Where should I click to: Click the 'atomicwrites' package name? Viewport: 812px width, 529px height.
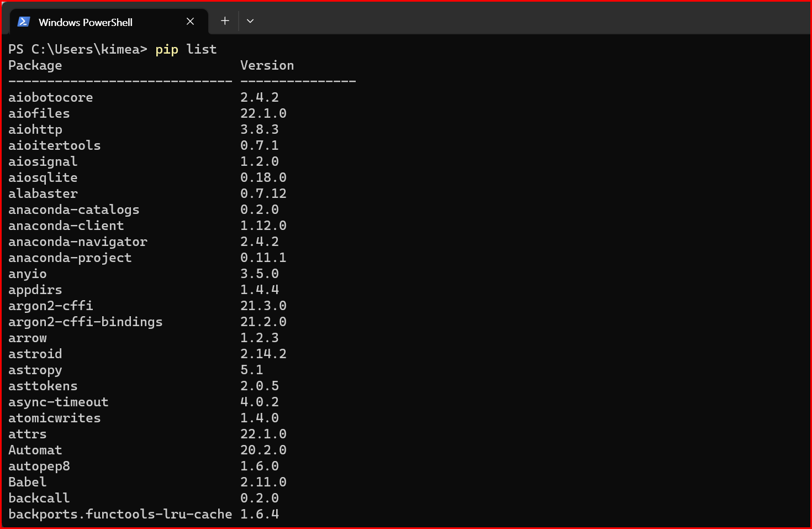point(54,418)
